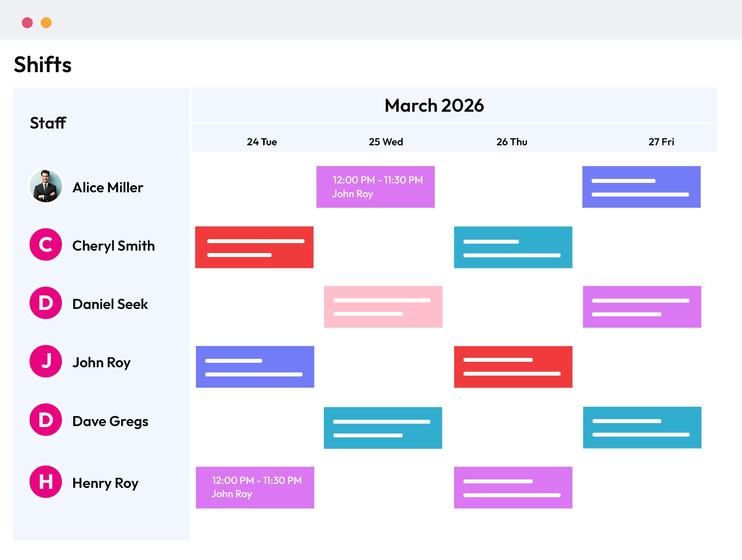Click the Shifts page title
Viewport: 742px width, 560px height.
(43, 64)
